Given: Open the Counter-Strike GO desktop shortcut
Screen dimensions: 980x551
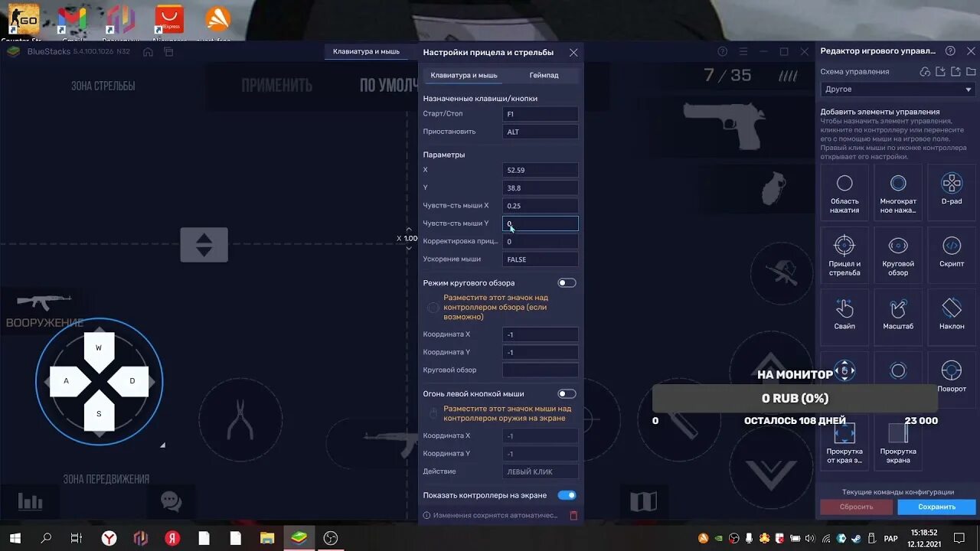Looking at the screenshot, I should 22,23.
